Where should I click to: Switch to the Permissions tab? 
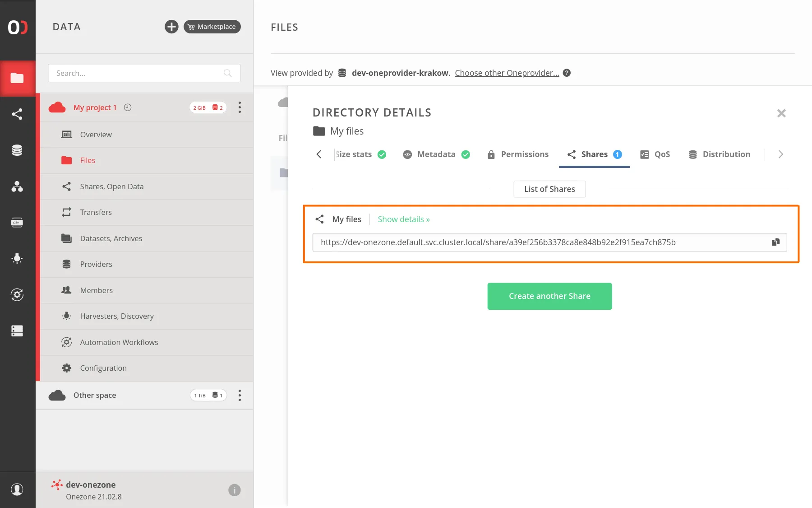518,154
